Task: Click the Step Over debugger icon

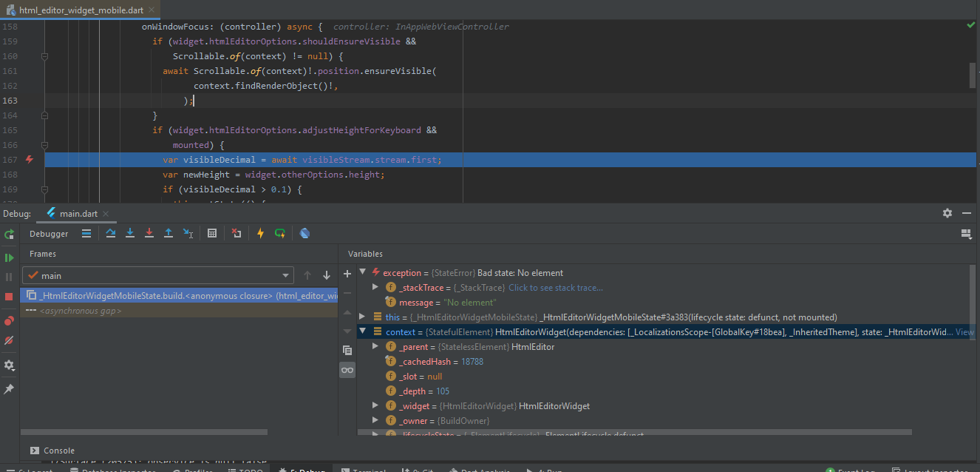Action: click(x=112, y=233)
